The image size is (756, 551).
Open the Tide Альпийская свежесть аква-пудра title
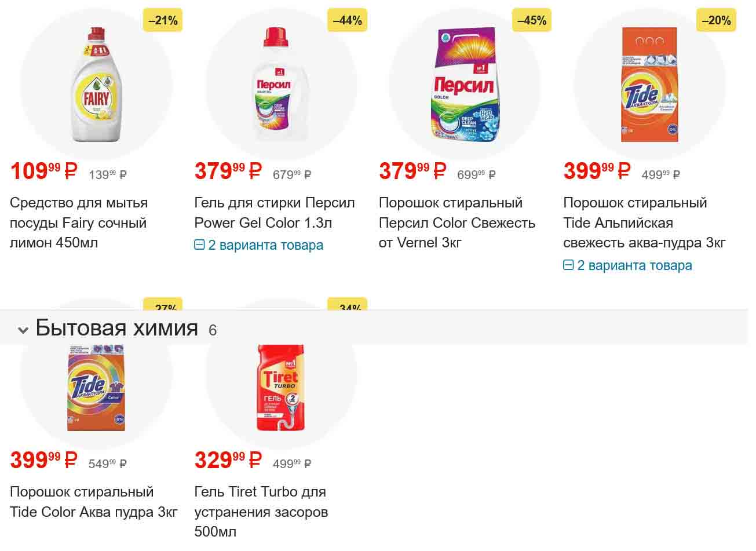pyautogui.click(x=644, y=223)
